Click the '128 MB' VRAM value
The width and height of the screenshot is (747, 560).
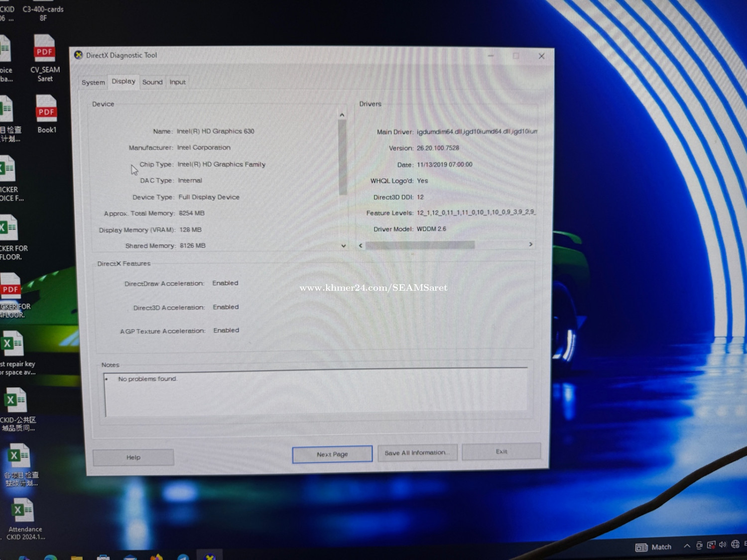tap(190, 230)
